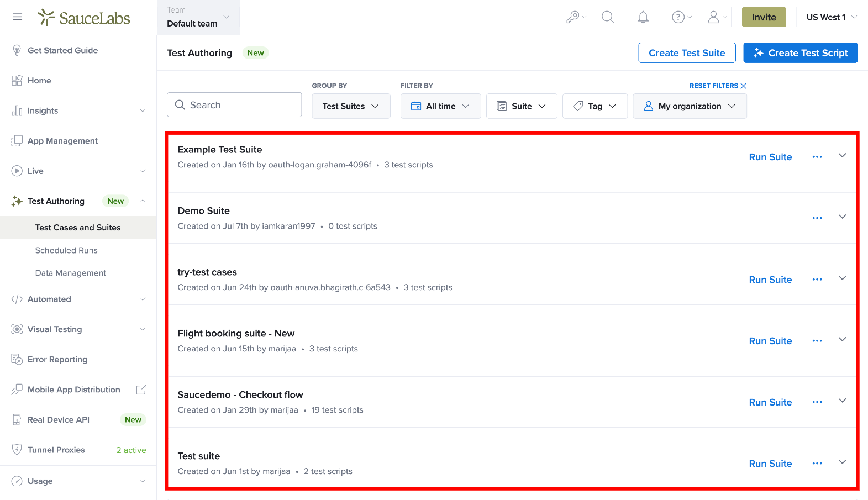Click the search magnifier icon in header
This screenshot has width=868, height=500.
[608, 17]
